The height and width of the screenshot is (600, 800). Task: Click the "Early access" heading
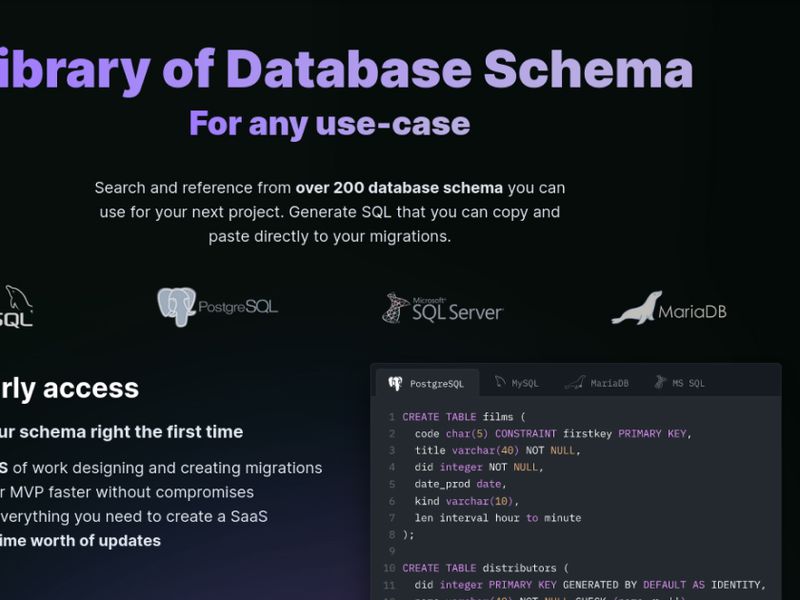[x=70, y=388]
